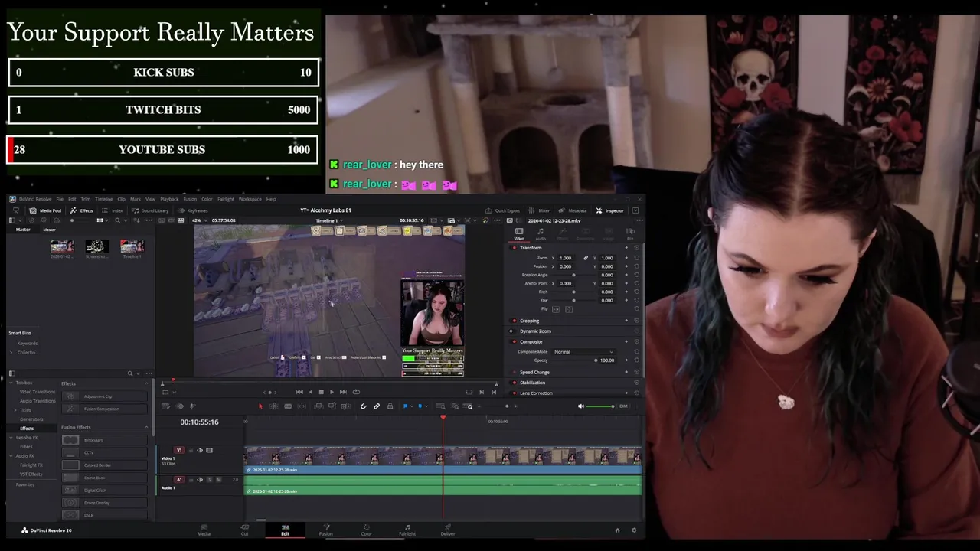
Task: Open the Trim menu
Action: coord(86,199)
